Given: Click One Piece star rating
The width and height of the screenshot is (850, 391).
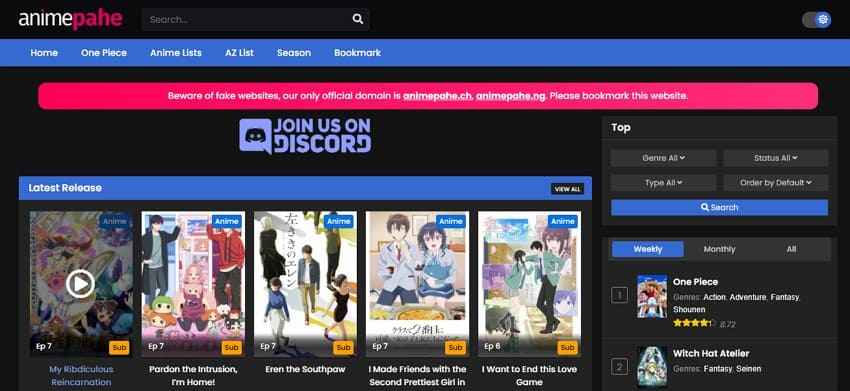Looking at the screenshot, I should pyautogui.click(x=693, y=323).
